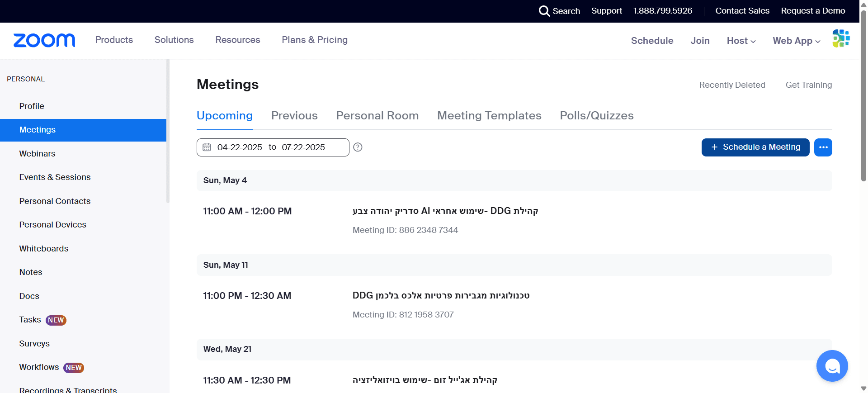Viewport: 868px width, 393px height.
Task: Click the Zoom logo
Action: [x=44, y=40]
